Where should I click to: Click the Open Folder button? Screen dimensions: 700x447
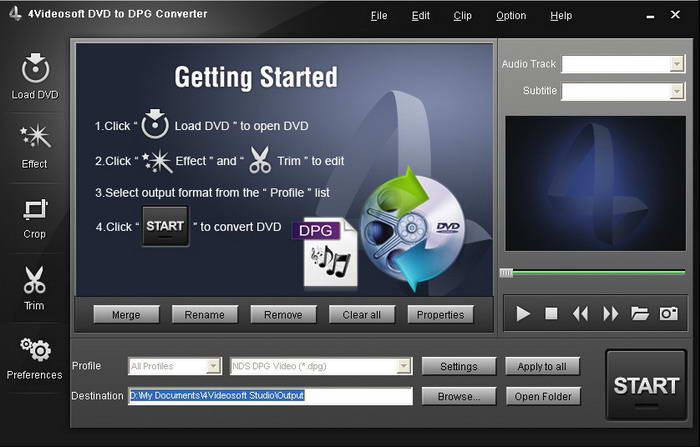tap(543, 396)
